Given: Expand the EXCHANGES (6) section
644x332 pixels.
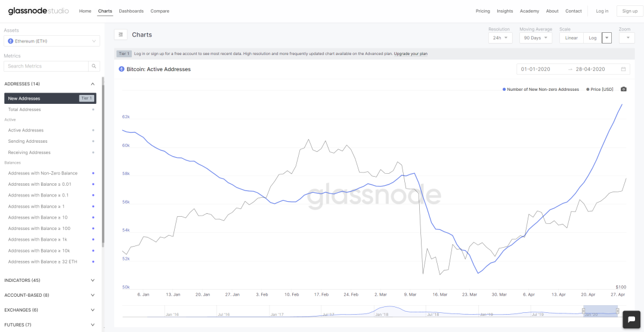Looking at the screenshot, I should click(x=49, y=310).
